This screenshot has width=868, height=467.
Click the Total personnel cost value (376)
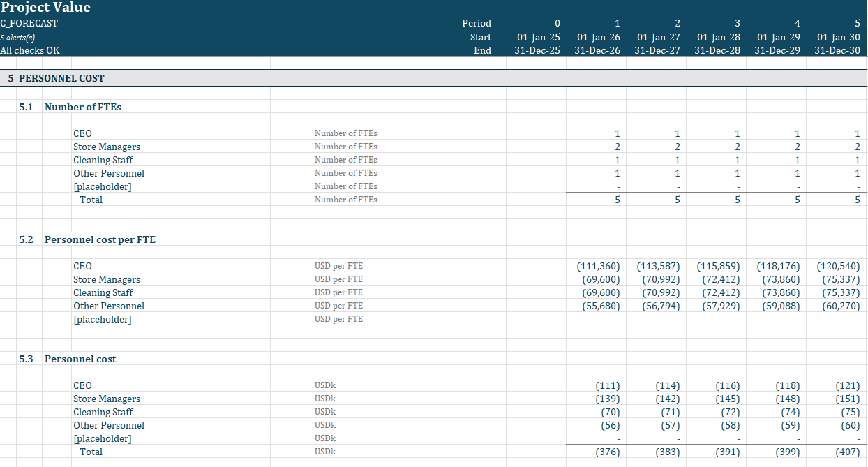coord(606,452)
